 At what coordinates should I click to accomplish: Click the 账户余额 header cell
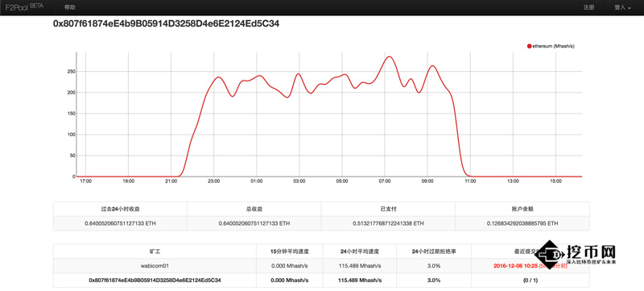[522, 209]
